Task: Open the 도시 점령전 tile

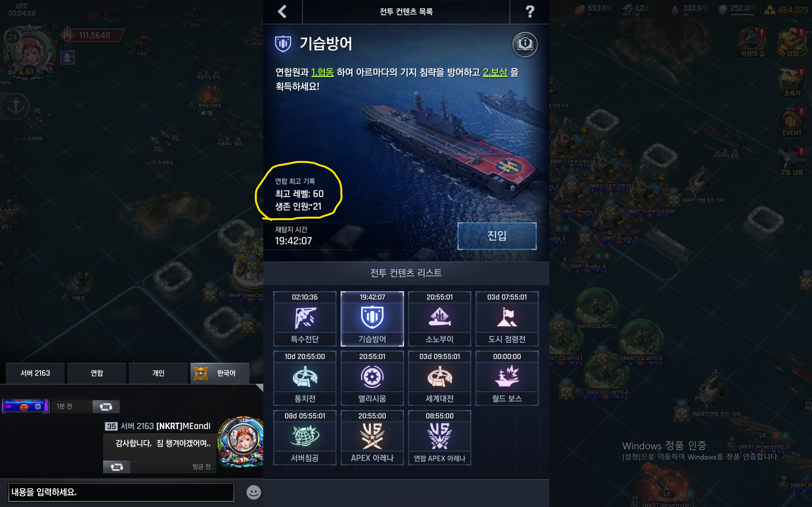Action: click(x=507, y=318)
